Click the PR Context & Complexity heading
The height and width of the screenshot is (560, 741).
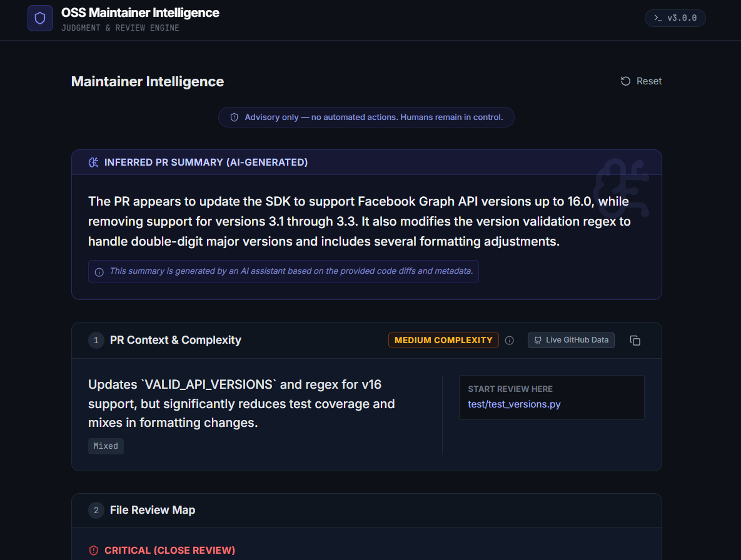[175, 340]
